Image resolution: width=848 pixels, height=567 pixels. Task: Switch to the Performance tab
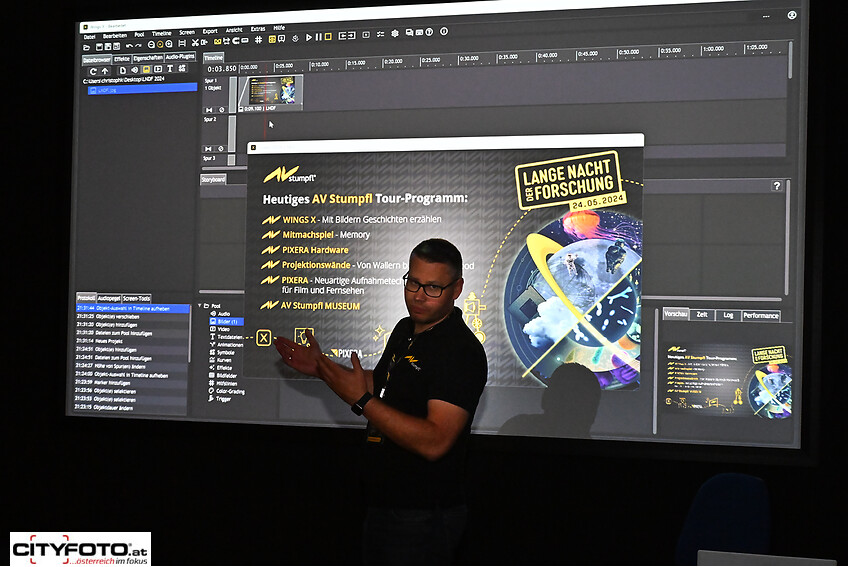pyautogui.click(x=760, y=315)
